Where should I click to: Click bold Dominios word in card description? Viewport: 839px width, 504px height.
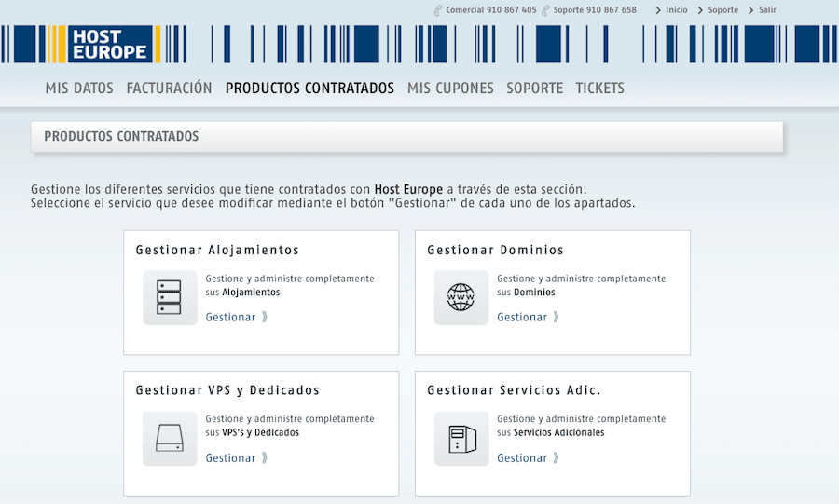pyautogui.click(x=534, y=293)
